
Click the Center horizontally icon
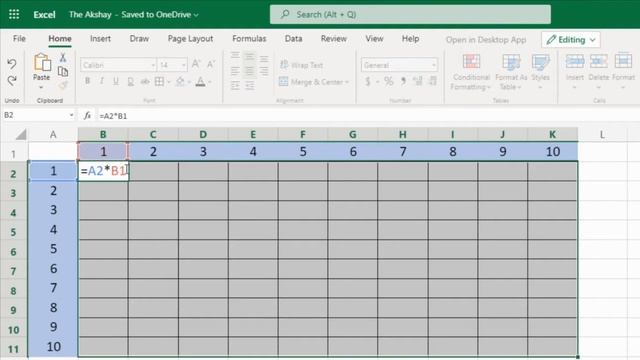(x=249, y=71)
